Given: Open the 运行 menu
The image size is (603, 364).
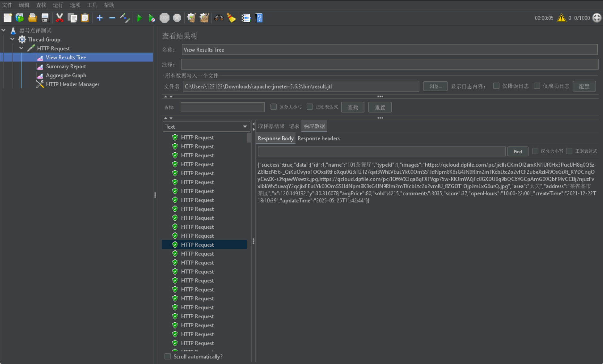Looking at the screenshot, I should click(58, 5).
